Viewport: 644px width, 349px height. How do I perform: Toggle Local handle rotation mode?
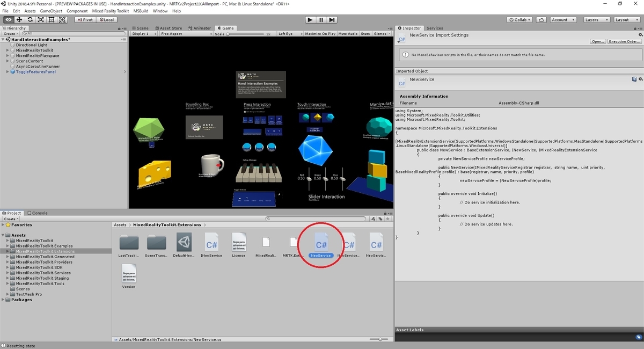click(106, 20)
